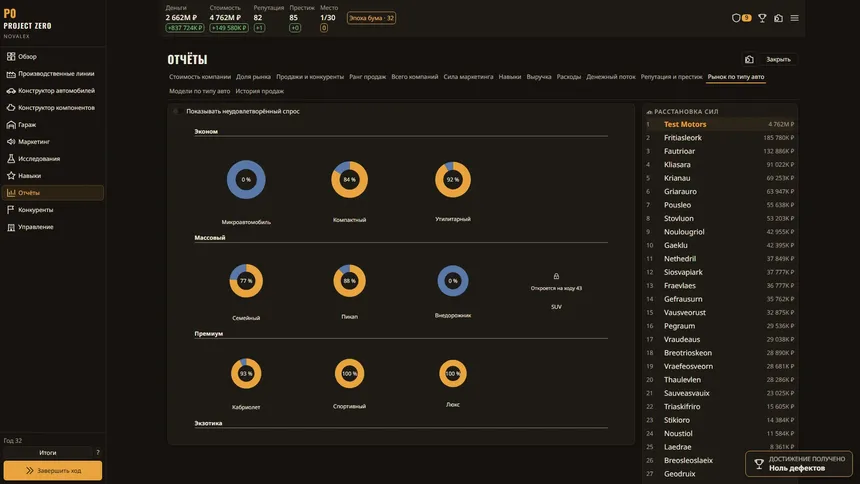Select competitor Kliasara row
Viewport: 860px width, 484px height.
(x=720, y=165)
